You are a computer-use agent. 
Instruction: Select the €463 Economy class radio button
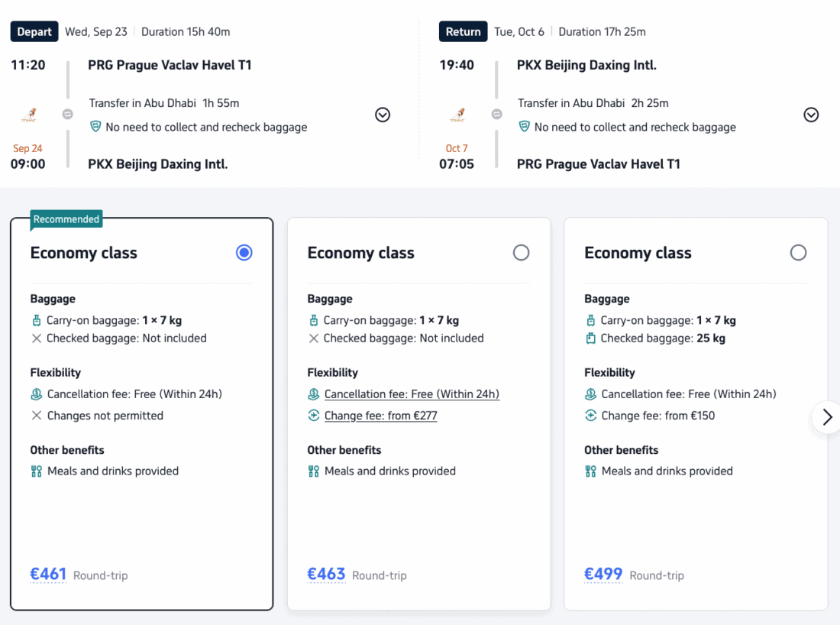point(522,252)
